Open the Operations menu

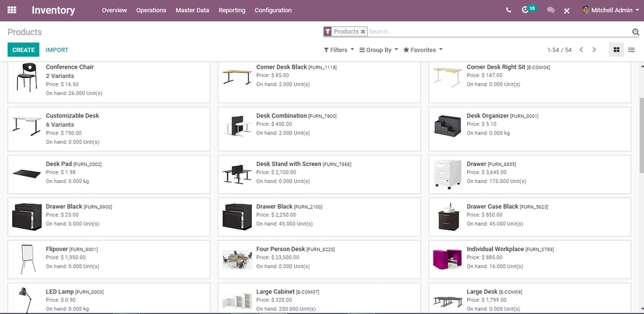(x=151, y=10)
